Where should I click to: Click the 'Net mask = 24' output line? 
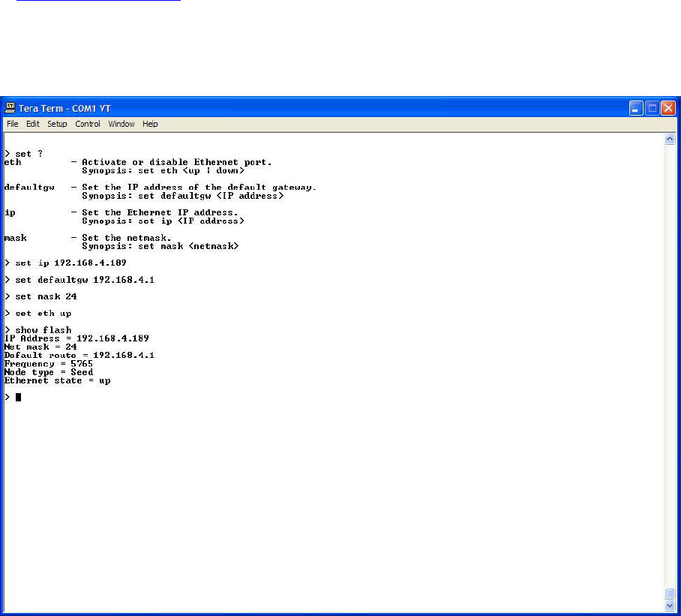pos(40,347)
